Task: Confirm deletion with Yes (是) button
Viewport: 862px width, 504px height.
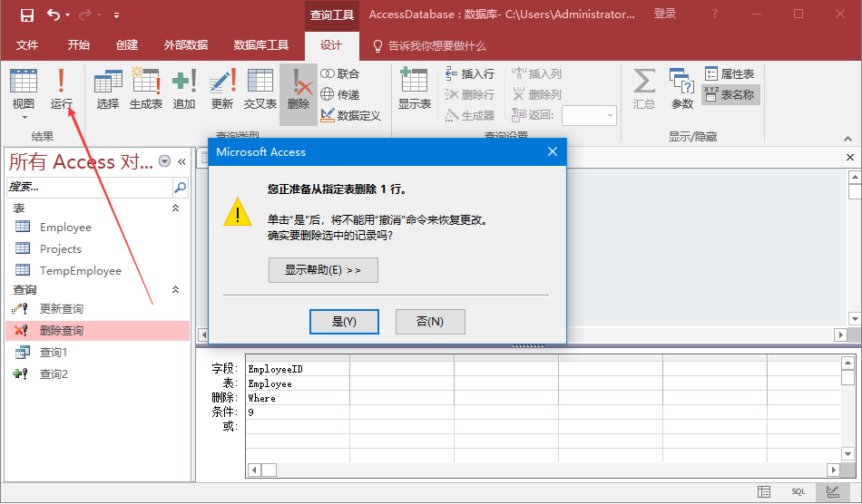Action: (344, 322)
